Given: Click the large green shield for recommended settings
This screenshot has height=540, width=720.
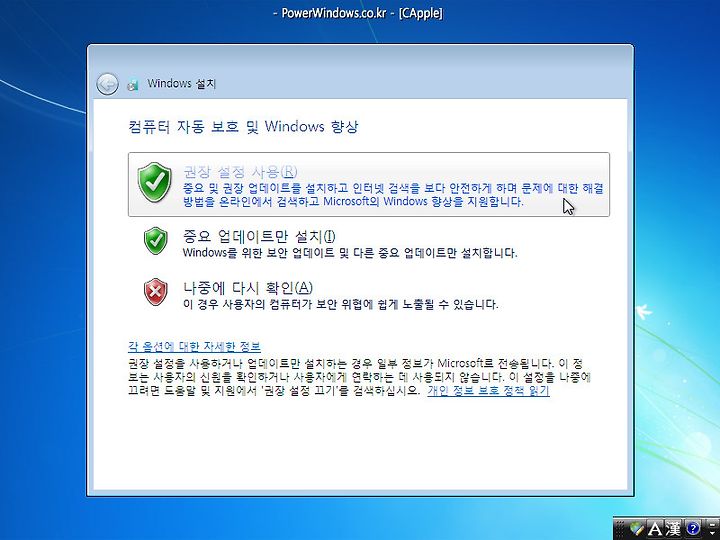Looking at the screenshot, I should (x=155, y=182).
